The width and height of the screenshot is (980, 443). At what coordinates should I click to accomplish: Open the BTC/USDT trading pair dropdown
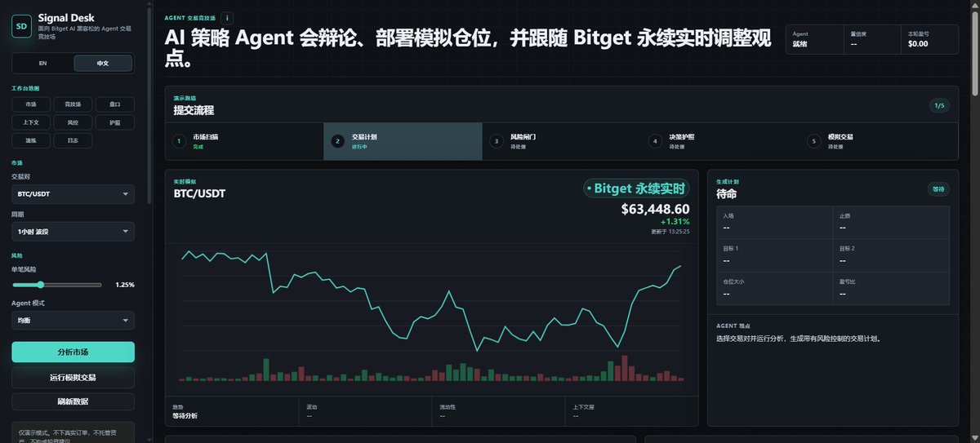click(x=73, y=194)
